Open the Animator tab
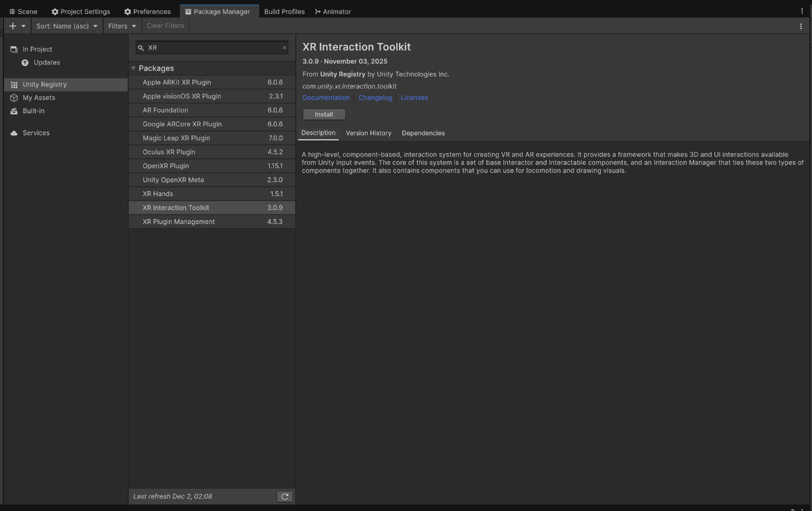812x511 pixels. (x=333, y=12)
